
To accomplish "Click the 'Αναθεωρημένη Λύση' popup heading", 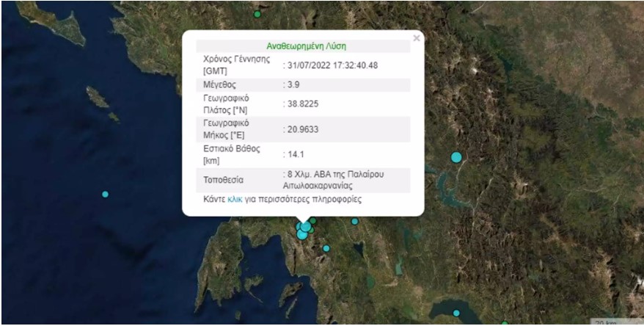I will click(307, 46).
